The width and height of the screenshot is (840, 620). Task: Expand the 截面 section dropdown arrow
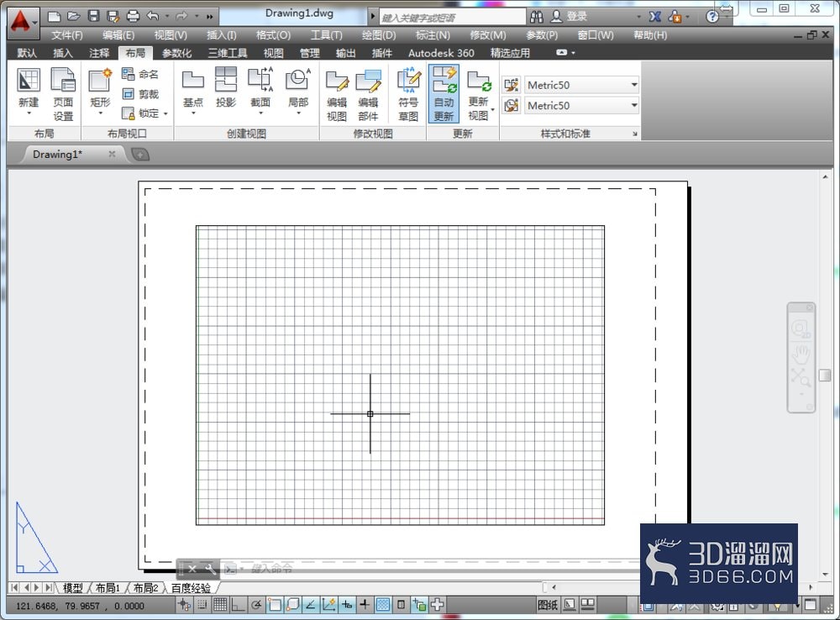click(x=260, y=113)
